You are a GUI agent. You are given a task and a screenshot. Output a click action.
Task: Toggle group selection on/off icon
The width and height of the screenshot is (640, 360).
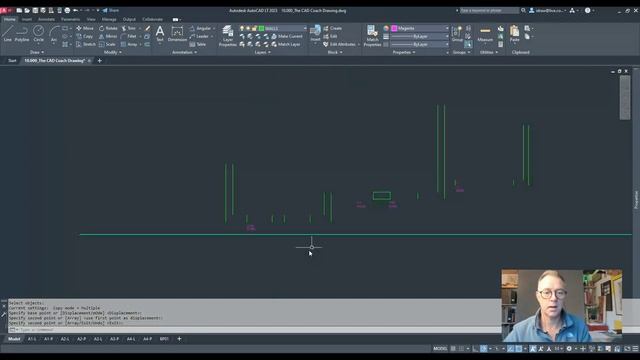[468, 44]
